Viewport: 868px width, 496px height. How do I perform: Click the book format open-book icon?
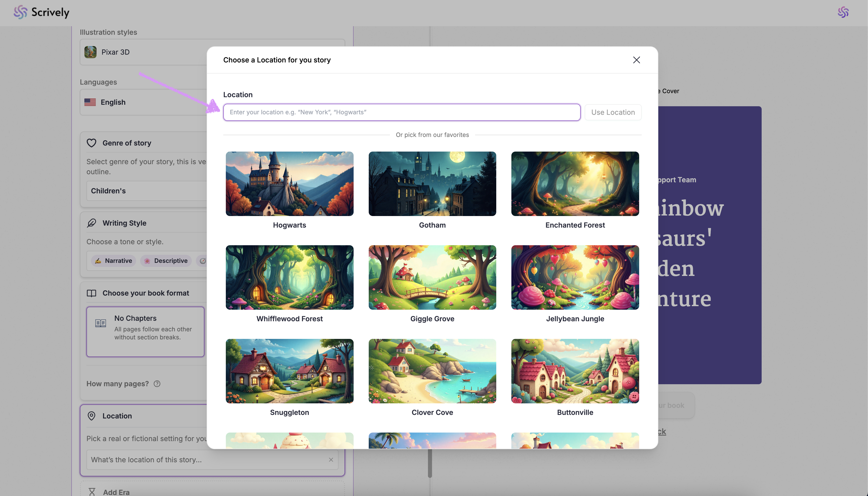click(91, 293)
